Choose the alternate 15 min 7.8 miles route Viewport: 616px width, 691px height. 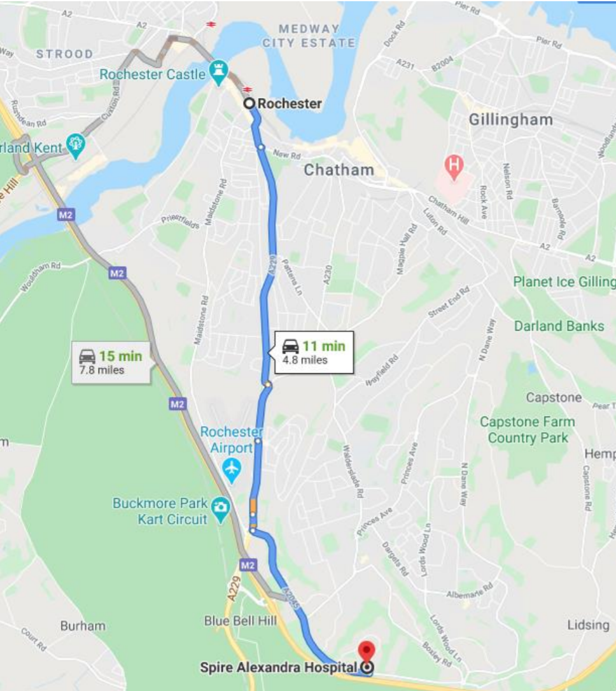(x=111, y=362)
